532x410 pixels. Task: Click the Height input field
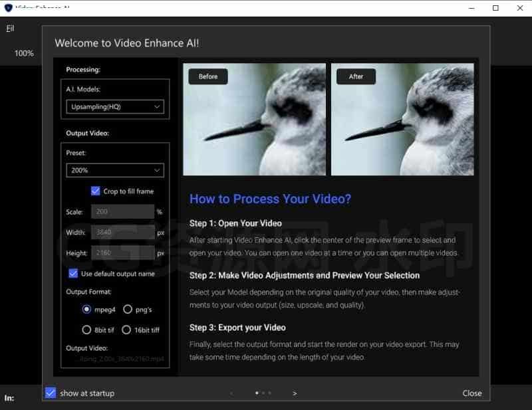[x=122, y=253]
